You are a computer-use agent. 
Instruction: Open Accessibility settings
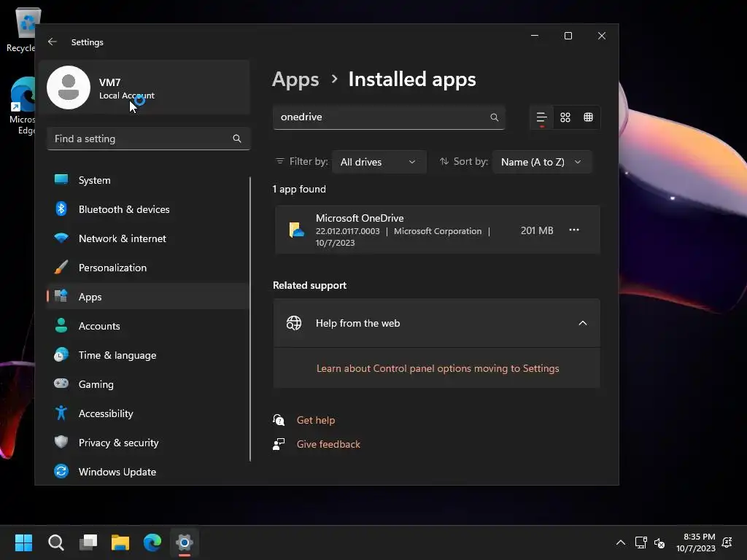pyautogui.click(x=147, y=413)
